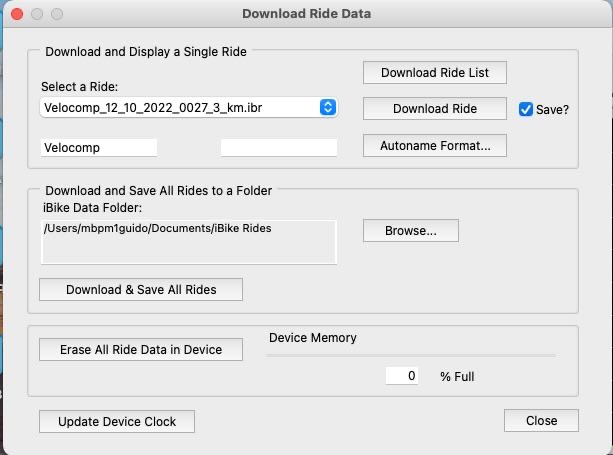Start Download & Save All Rides
Image resolution: width=613 pixels, height=455 pixels.
(x=141, y=289)
